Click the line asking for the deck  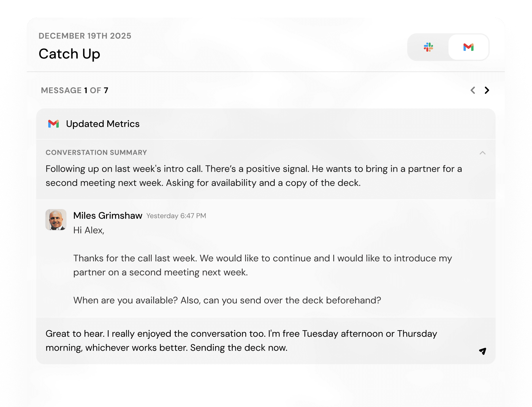click(227, 300)
